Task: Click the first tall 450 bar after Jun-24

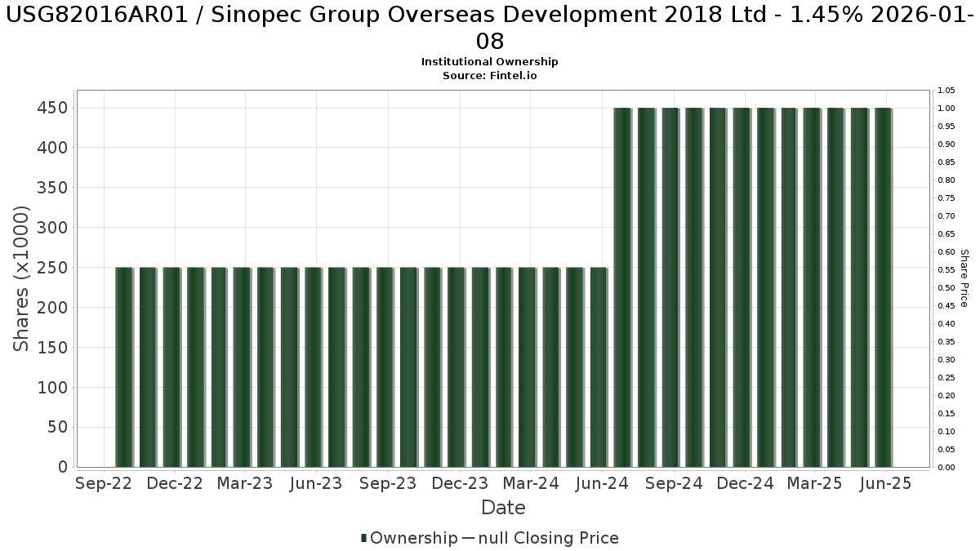Action: tap(622, 287)
